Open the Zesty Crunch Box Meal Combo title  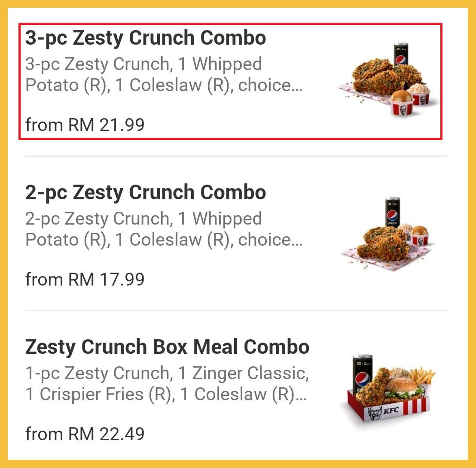coord(167,347)
